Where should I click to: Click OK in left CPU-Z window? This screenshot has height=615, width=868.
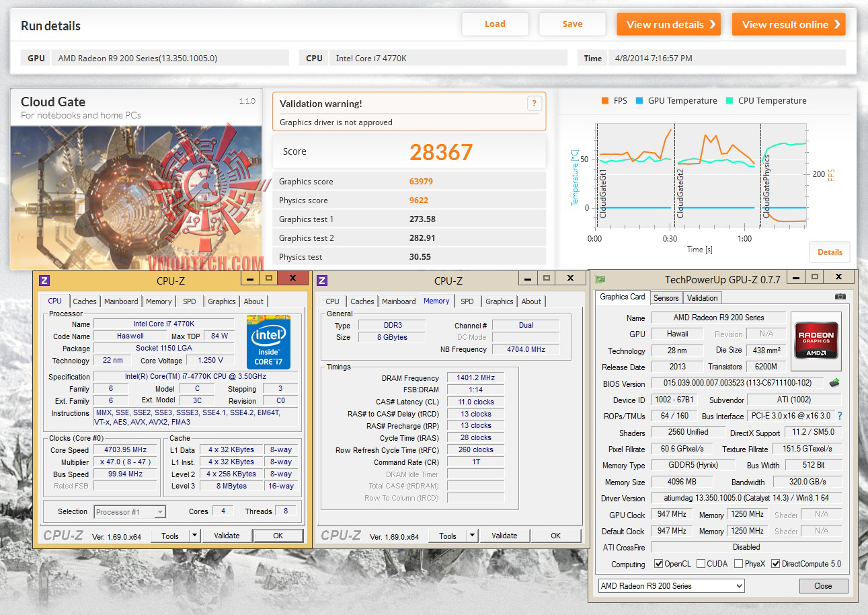tap(278, 536)
